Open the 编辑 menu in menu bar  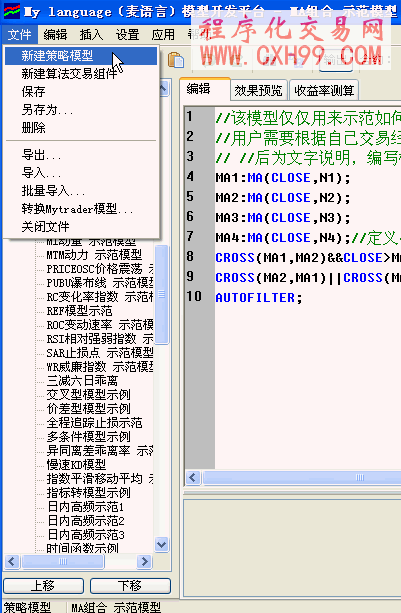pyautogui.click(x=55, y=35)
